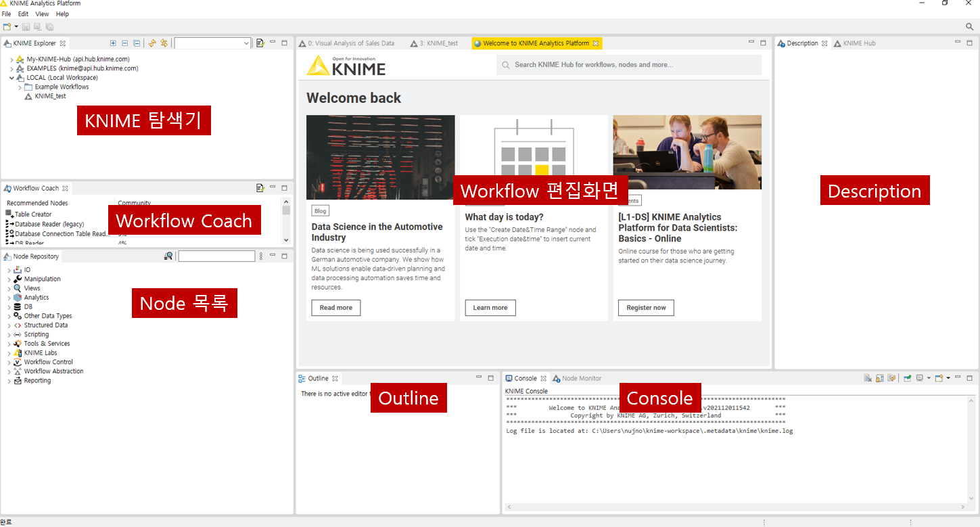Expand the Example Workflows folder
The image size is (980, 527).
(19, 87)
